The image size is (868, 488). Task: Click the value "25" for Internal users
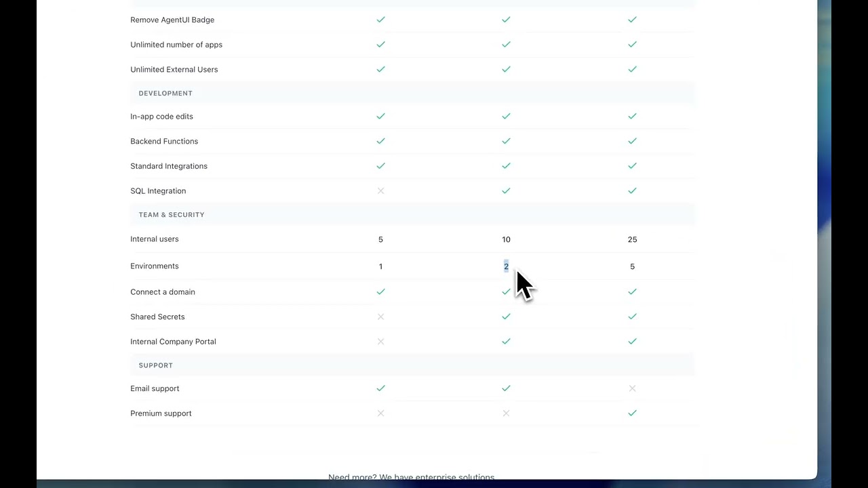pyautogui.click(x=632, y=239)
